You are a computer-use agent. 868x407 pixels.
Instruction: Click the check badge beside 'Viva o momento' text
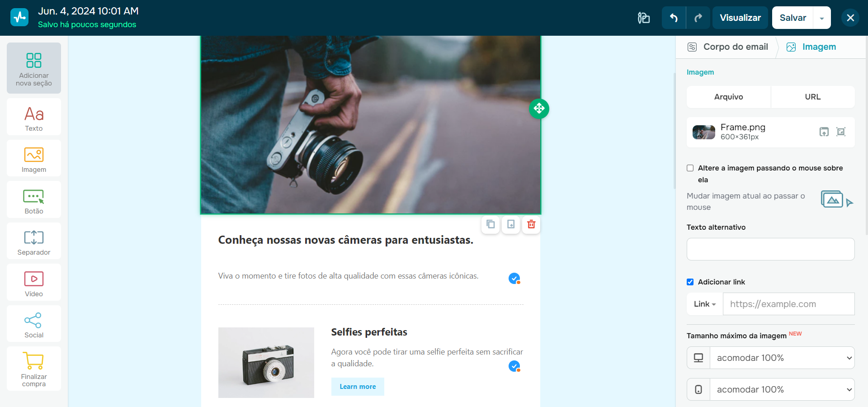[514, 278]
